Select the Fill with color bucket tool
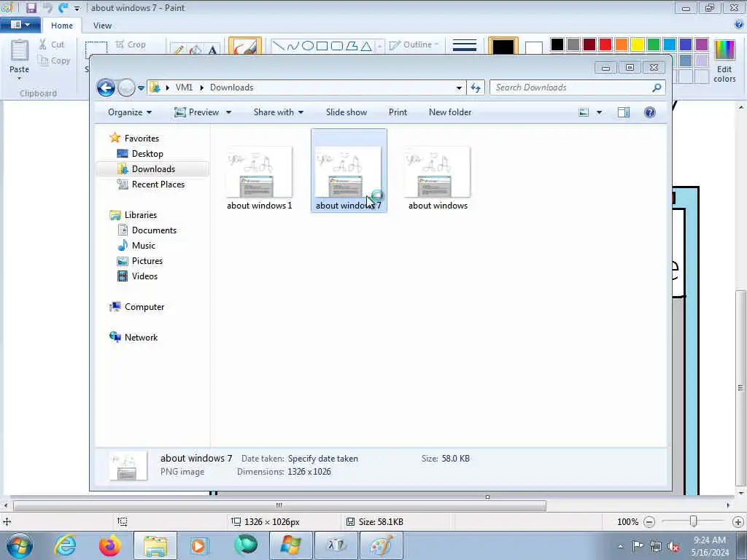 tap(196, 49)
